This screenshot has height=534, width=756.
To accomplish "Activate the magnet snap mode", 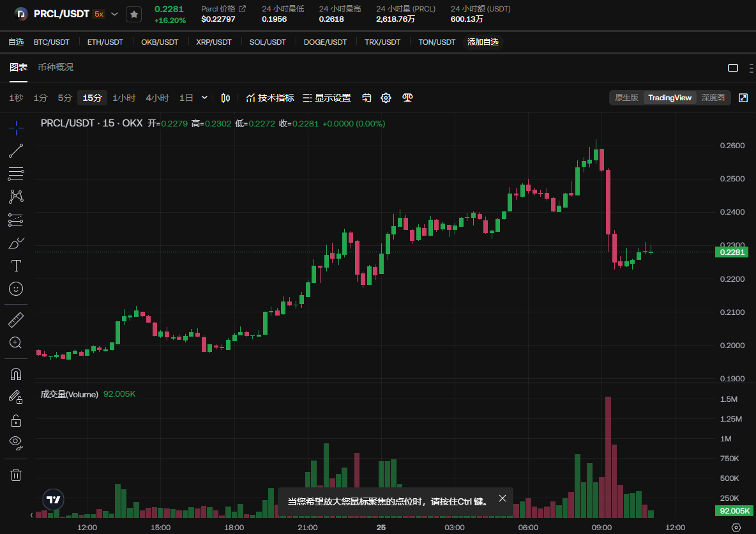I will pyautogui.click(x=16, y=374).
